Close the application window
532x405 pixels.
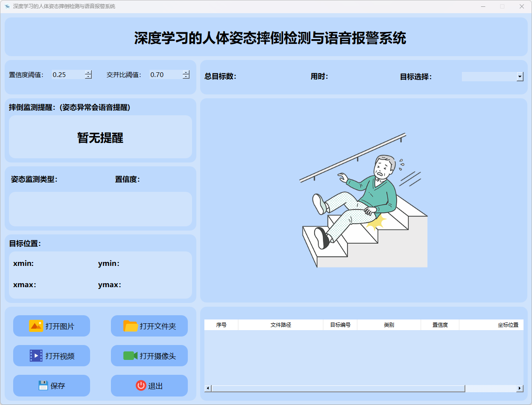[522, 6]
